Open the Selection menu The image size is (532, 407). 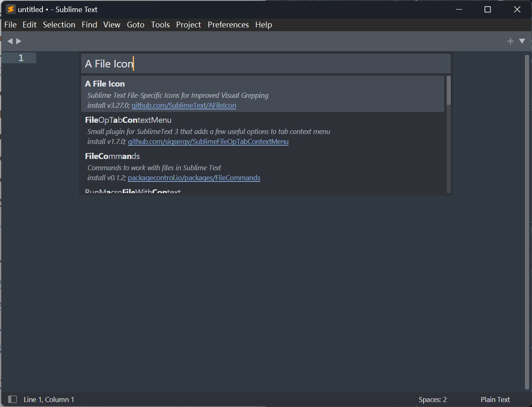(59, 25)
